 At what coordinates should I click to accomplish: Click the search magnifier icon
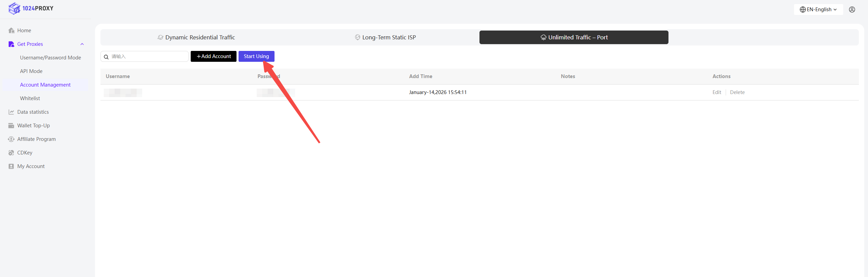(x=106, y=57)
